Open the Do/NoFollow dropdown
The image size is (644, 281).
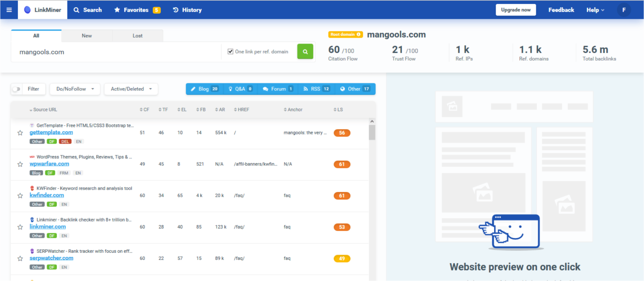point(75,89)
